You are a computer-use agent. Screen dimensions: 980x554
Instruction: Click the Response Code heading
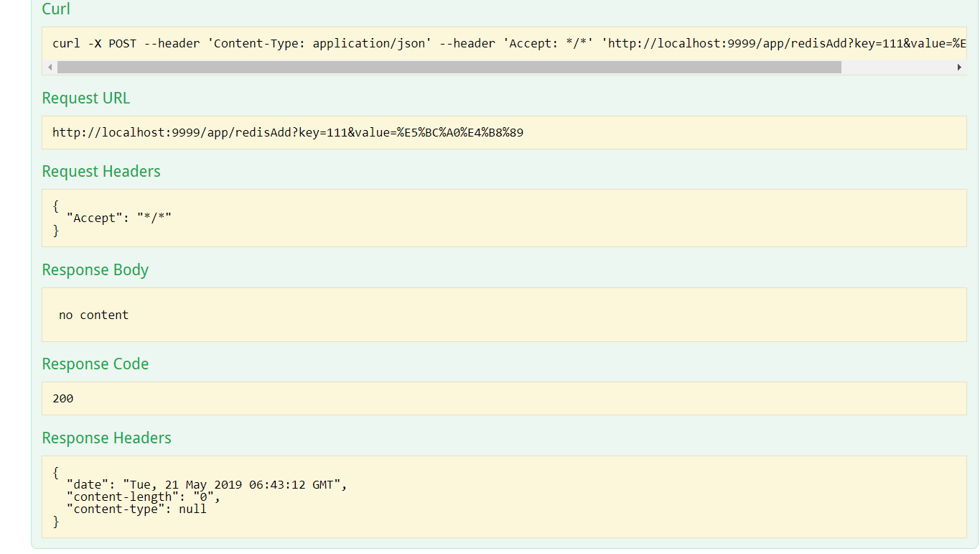click(95, 364)
